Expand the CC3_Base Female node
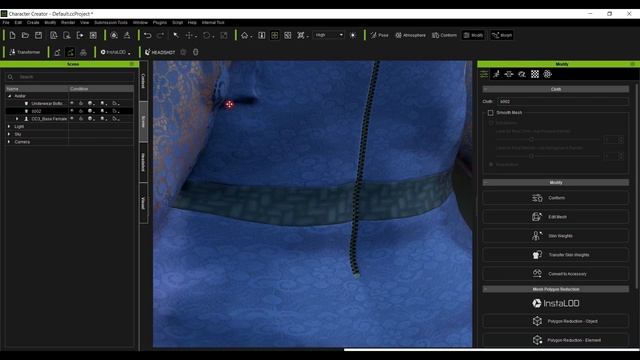 (17, 119)
